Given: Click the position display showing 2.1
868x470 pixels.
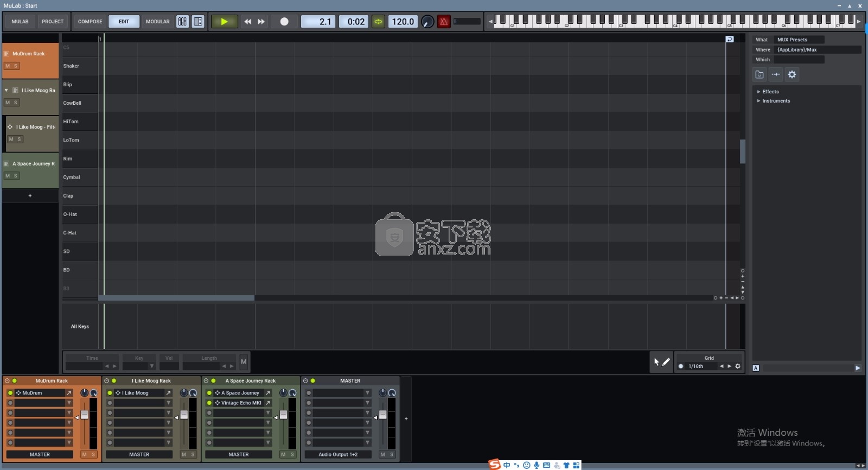Looking at the screenshot, I should [318, 22].
